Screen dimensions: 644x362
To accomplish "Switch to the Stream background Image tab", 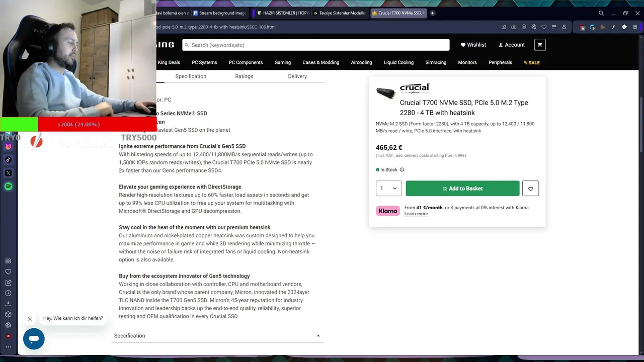I will 220,13.
